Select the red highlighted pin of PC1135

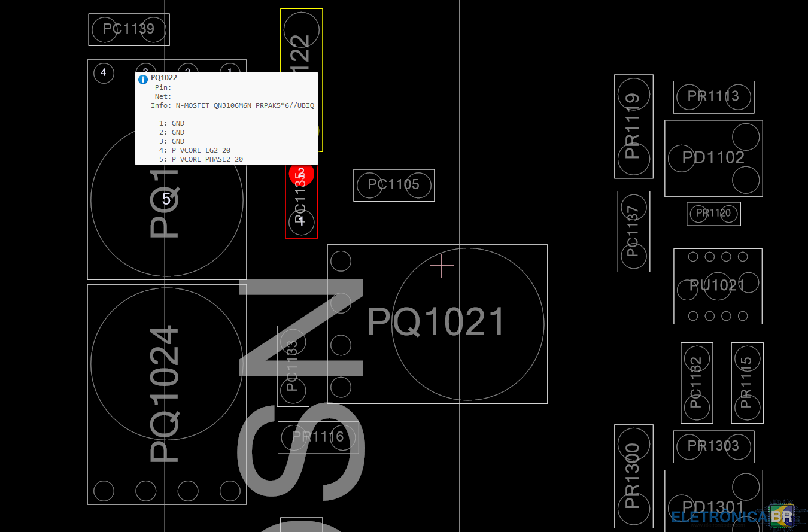pyautogui.click(x=302, y=174)
